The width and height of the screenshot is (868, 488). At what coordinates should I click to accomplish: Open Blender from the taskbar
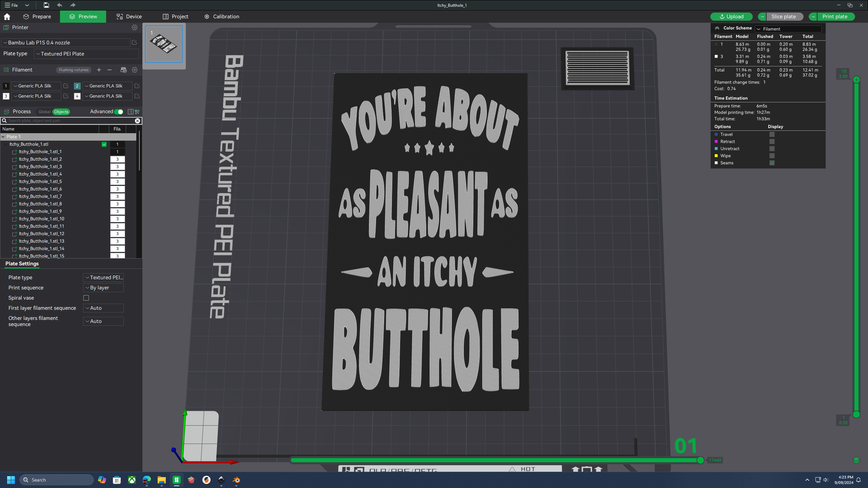click(236, 480)
